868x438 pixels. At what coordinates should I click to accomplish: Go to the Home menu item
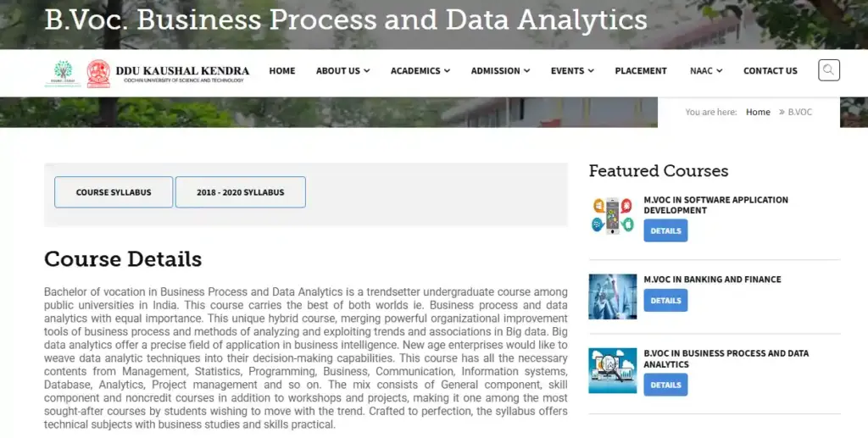click(x=282, y=71)
